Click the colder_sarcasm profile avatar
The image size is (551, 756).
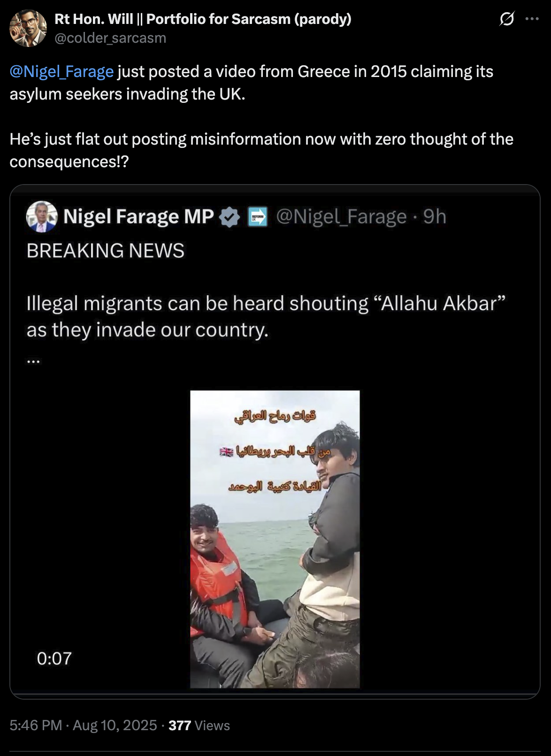click(28, 28)
